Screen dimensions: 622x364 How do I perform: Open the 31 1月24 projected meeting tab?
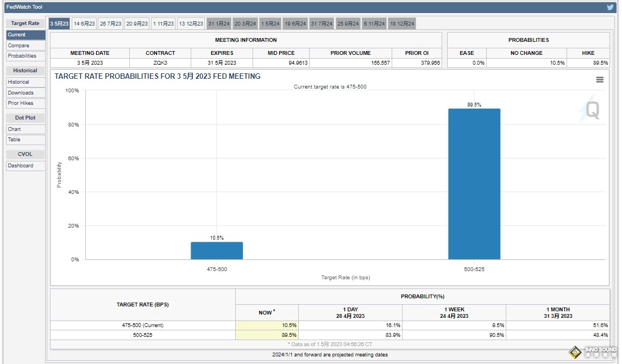point(219,24)
